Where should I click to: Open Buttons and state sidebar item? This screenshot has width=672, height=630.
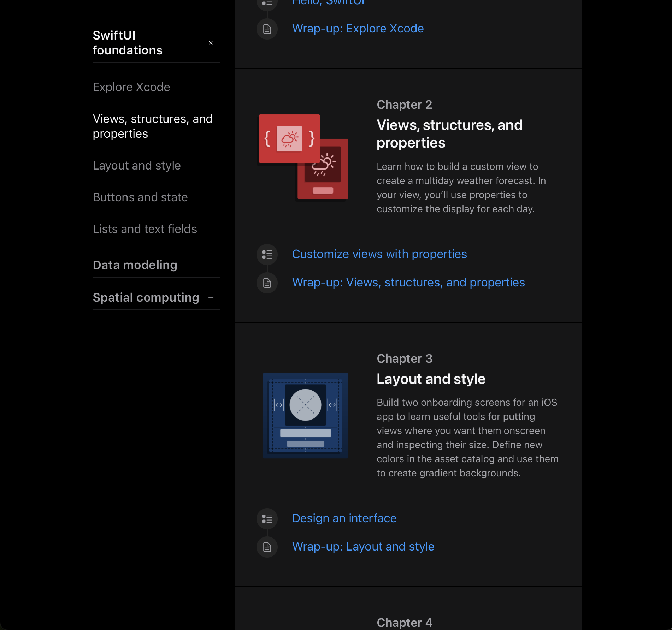(140, 197)
